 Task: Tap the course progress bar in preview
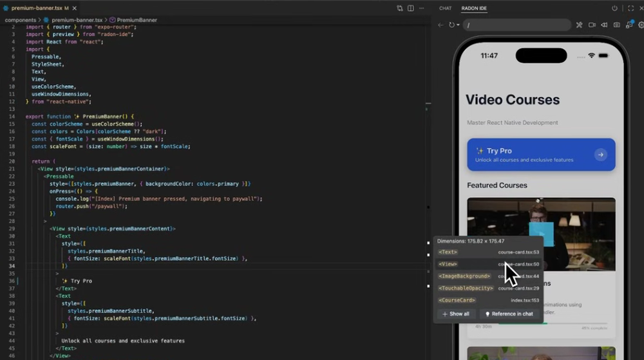coord(553,323)
